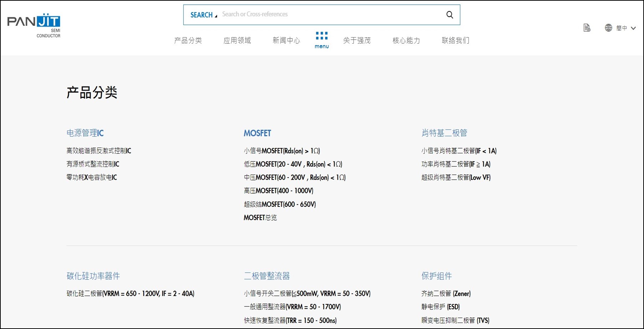This screenshot has width=644, height=329.
Task: Open the 应用领域 navigation menu
Action: 237,40
